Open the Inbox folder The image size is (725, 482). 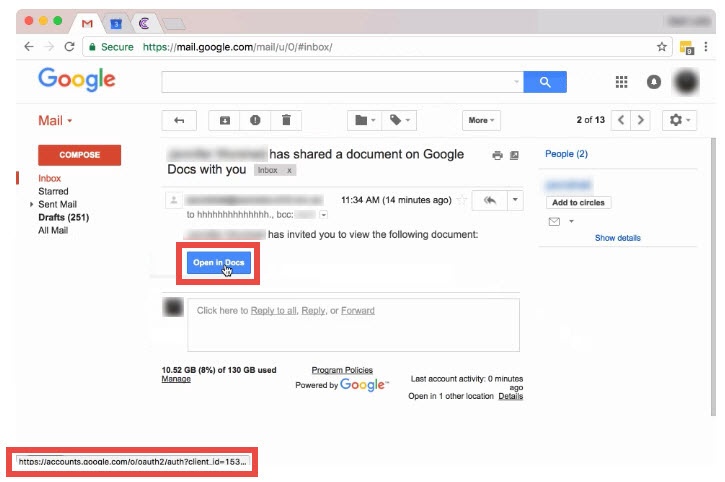(x=49, y=178)
